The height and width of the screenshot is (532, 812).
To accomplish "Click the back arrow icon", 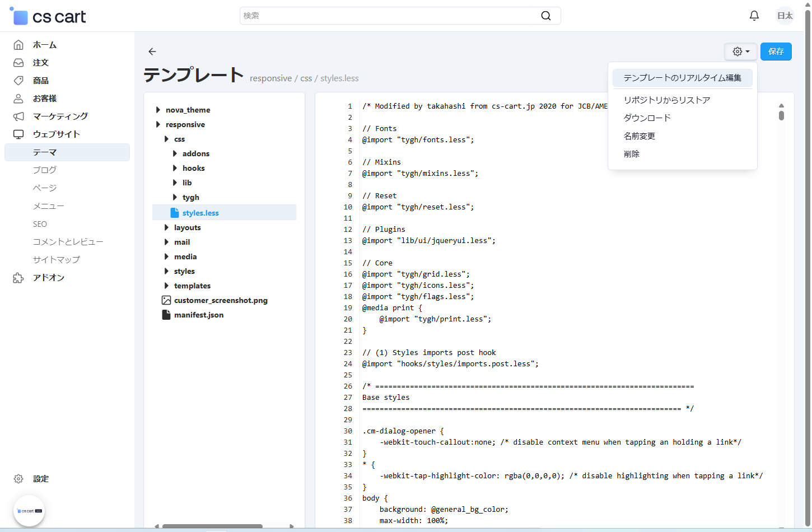I will coord(152,52).
